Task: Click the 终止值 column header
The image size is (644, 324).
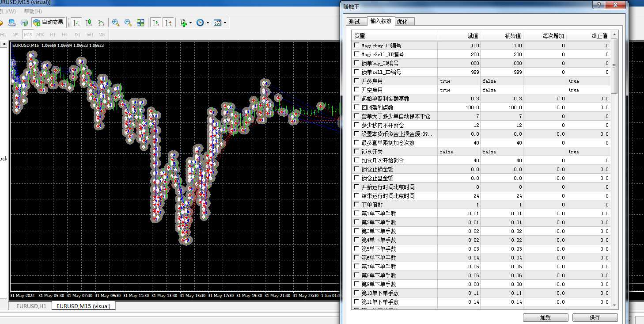Action: [588, 36]
